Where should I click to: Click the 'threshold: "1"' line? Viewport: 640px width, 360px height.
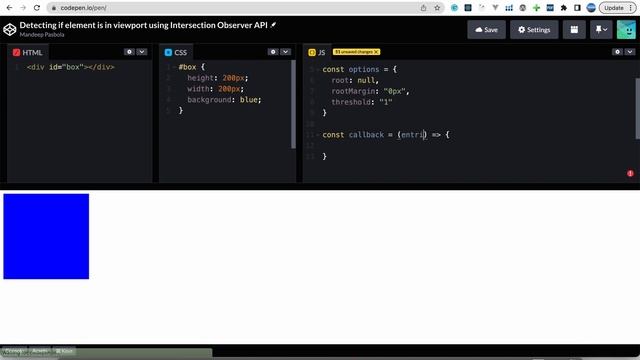pyautogui.click(x=362, y=102)
